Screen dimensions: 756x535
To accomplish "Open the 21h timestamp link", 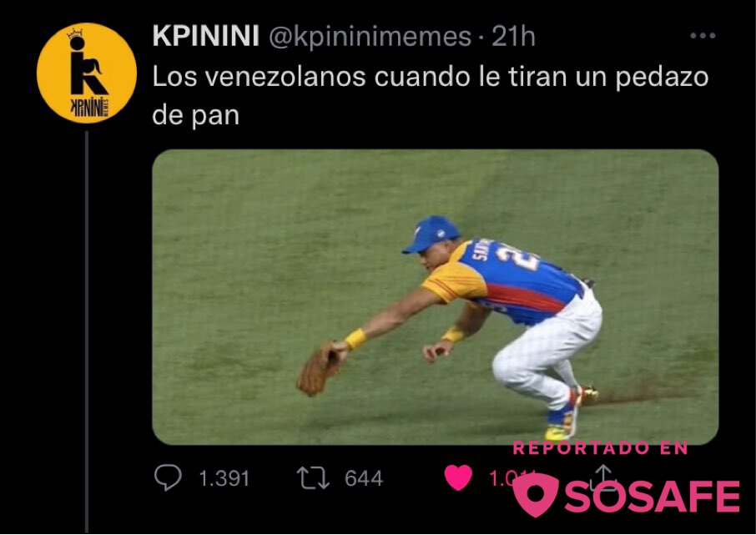I will tap(513, 37).
